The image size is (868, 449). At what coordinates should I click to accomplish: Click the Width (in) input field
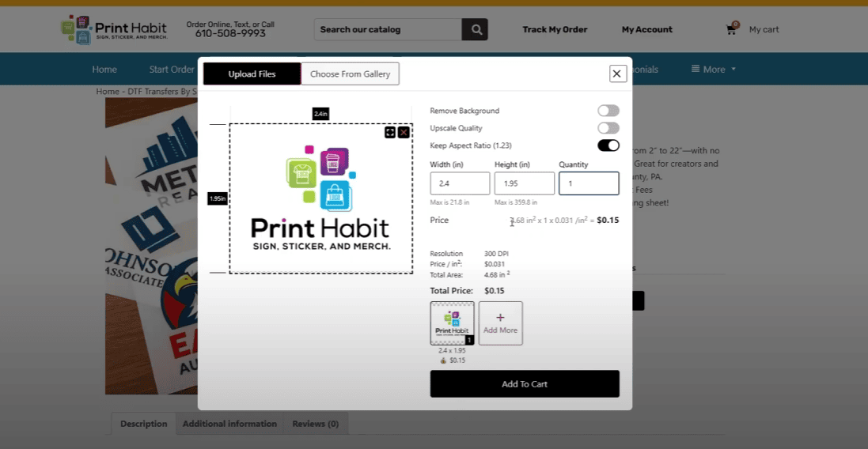click(460, 183)
